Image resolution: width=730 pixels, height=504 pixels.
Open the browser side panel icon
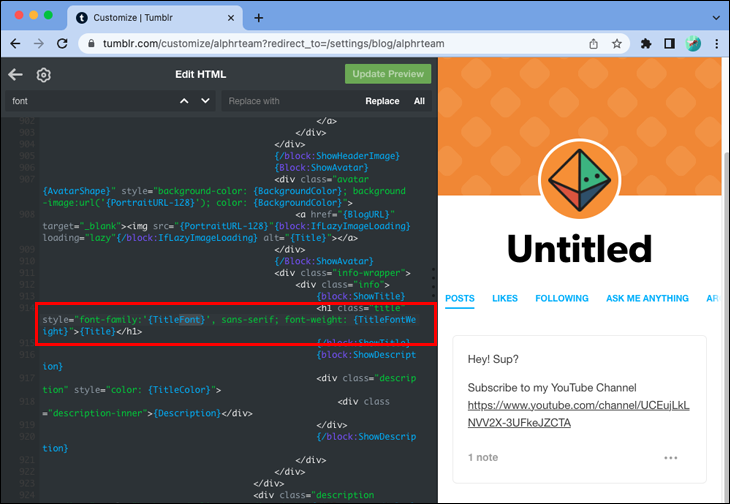pos(669,44)
